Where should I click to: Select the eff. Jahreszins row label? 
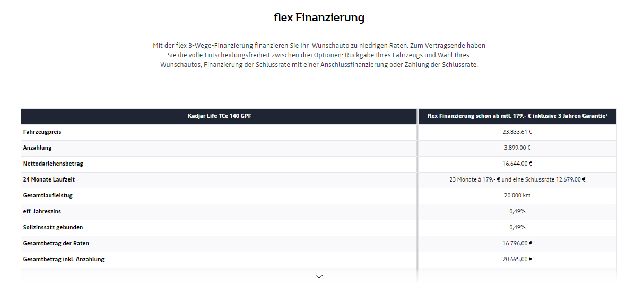(42, 211)
